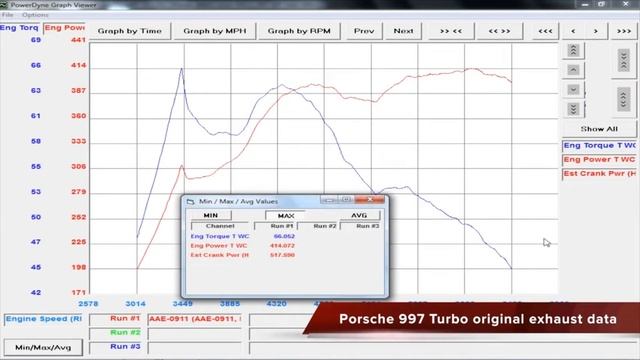Select Graph by RPM view
The width and height of the screenshot is (640, 360).
299,31
